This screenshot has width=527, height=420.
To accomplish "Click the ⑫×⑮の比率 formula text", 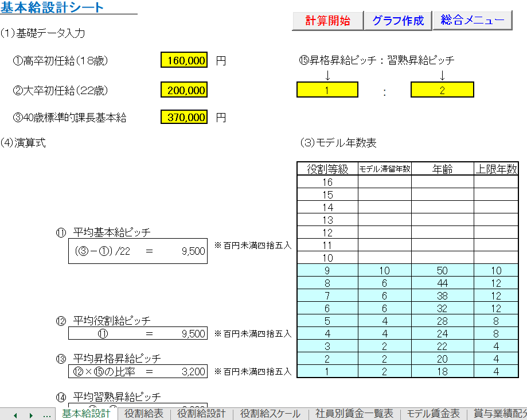I will tap(104, 372).
